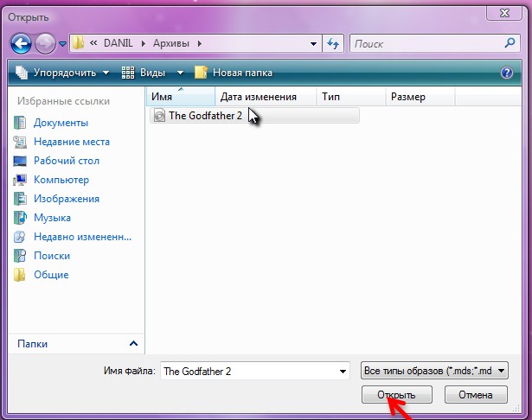Click the Изображения icon in sidebar
Screen dimensions: 532x420
coord(20,199)
